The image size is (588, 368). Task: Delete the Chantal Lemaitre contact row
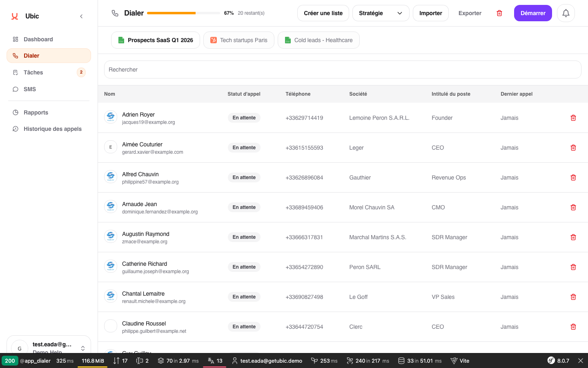tap(573, 297)
